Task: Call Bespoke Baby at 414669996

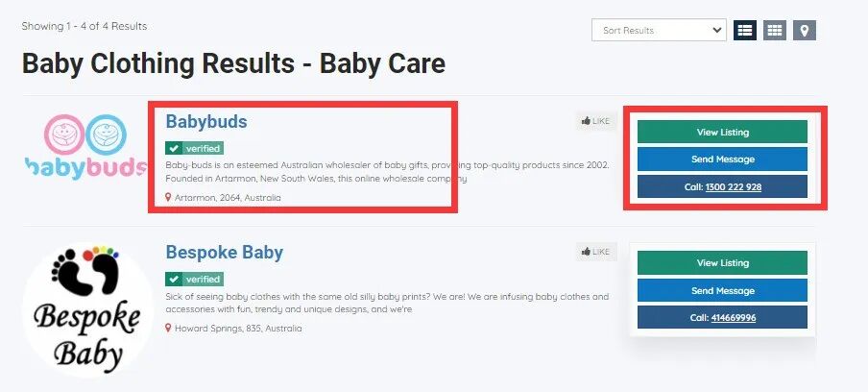Action: click(722, 317)
